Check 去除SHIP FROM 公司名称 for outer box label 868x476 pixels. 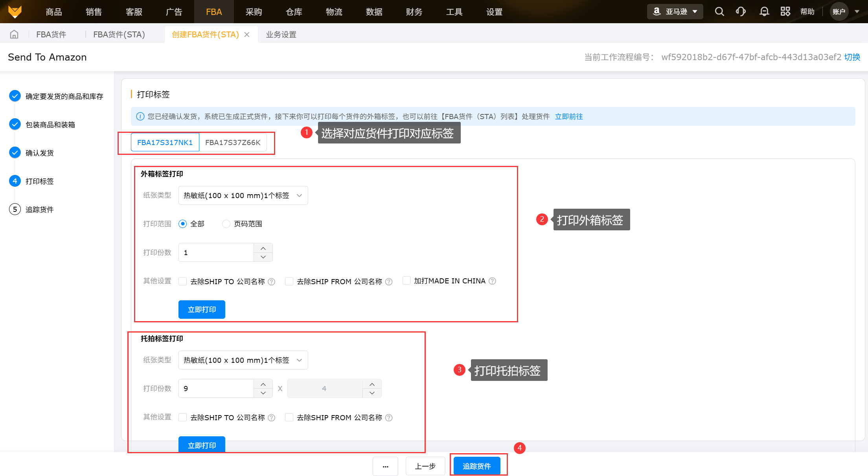tap(289, 281)
